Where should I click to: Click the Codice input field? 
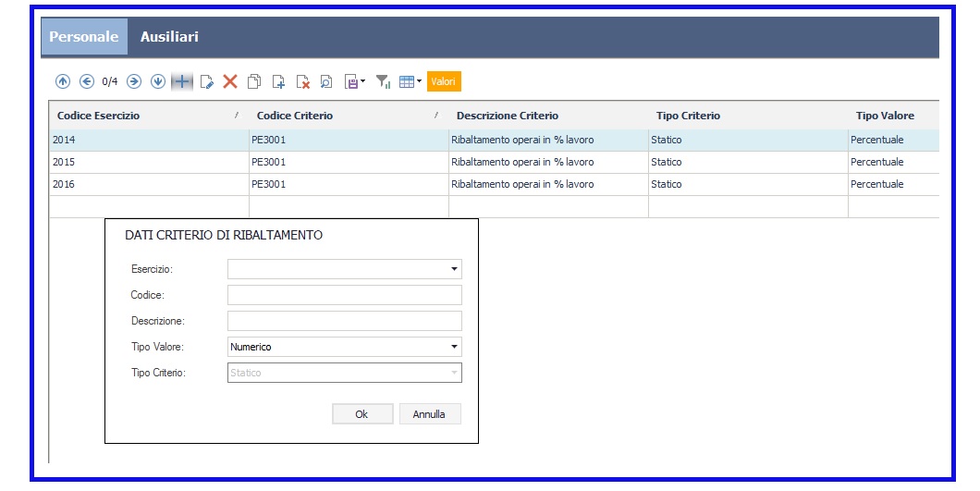344,295
